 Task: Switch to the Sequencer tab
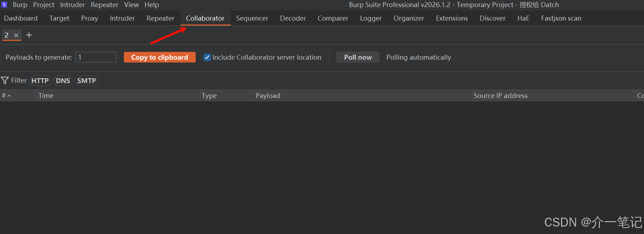point(252,18)
